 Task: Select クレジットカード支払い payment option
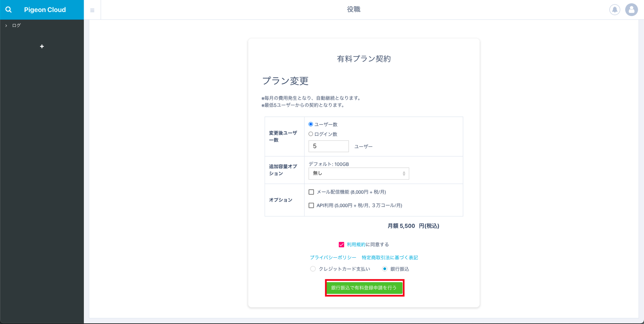point(313,269)
